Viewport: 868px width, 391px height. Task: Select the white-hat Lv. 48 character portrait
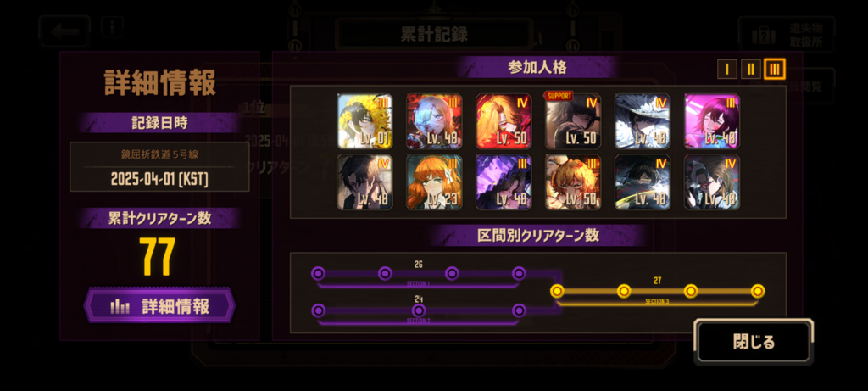[643, 121]
